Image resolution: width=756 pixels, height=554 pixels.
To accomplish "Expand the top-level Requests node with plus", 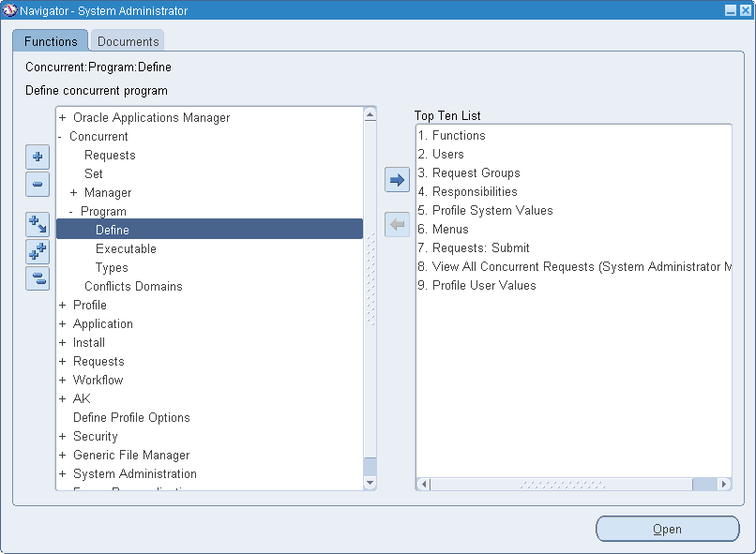I will pyautogui.click(x=62, y=361).
